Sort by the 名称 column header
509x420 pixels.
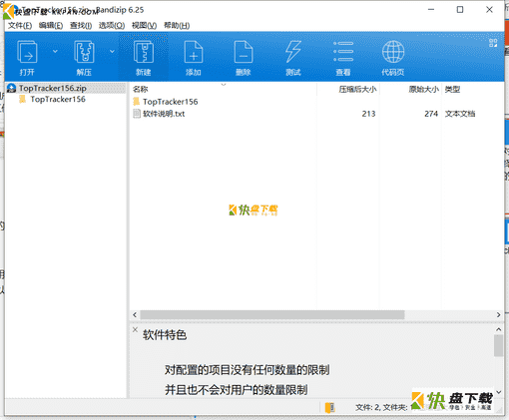pos(140,89)
